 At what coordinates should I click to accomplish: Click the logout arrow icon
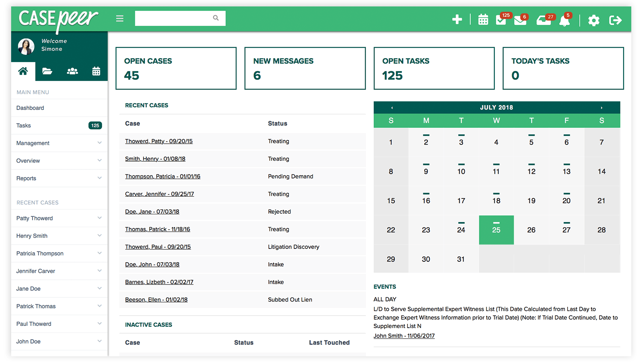click(615, 20)
